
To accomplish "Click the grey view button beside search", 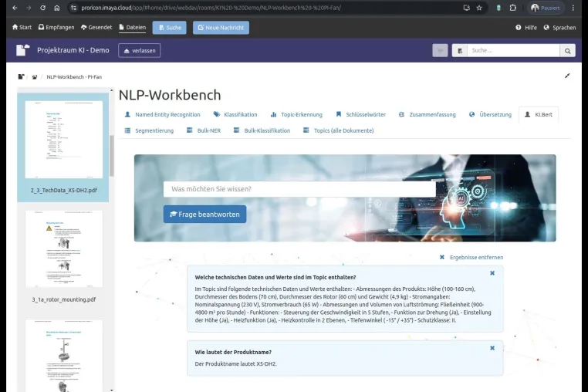I will click(440, 50).
